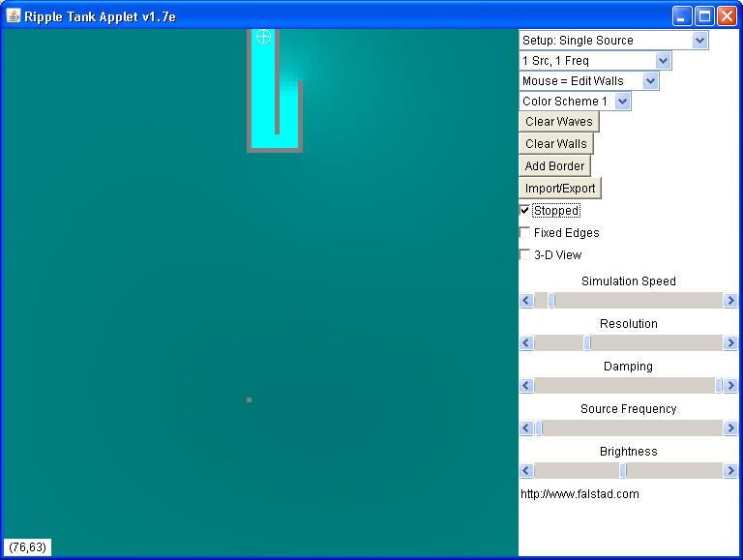Maximize the Ripple Tank Applet window

coord(704,16)
